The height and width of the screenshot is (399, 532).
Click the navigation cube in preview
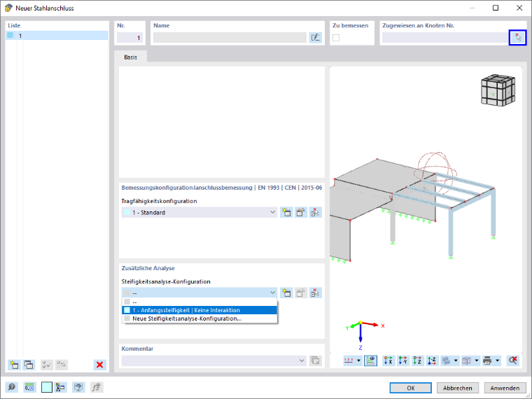498,90
